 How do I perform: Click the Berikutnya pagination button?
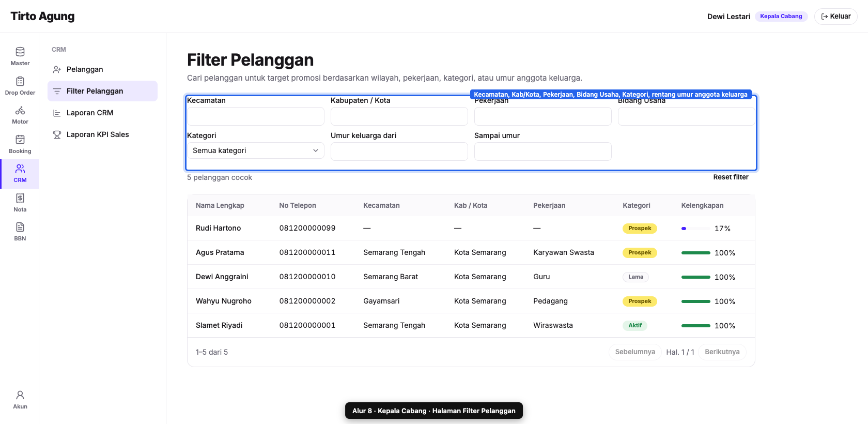click(722, 352)
